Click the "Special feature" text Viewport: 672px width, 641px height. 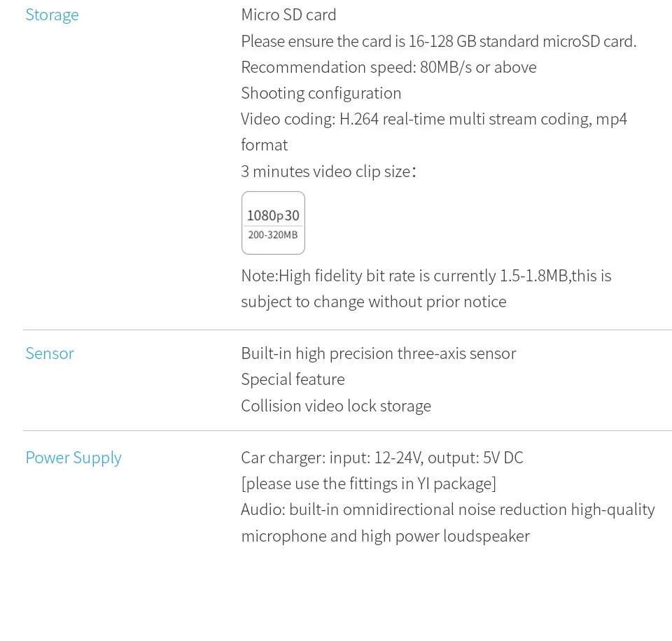coord(293,379)
